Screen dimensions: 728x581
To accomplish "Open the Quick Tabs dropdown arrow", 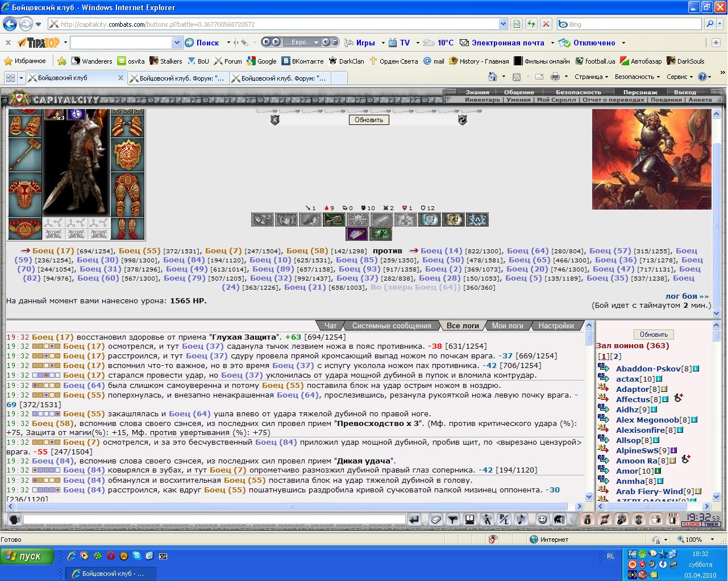I will coord(22,78).
